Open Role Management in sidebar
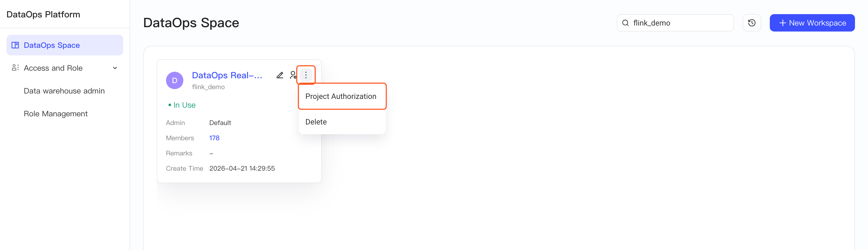Viewport: 868px width, 250px height. point(56,114)
